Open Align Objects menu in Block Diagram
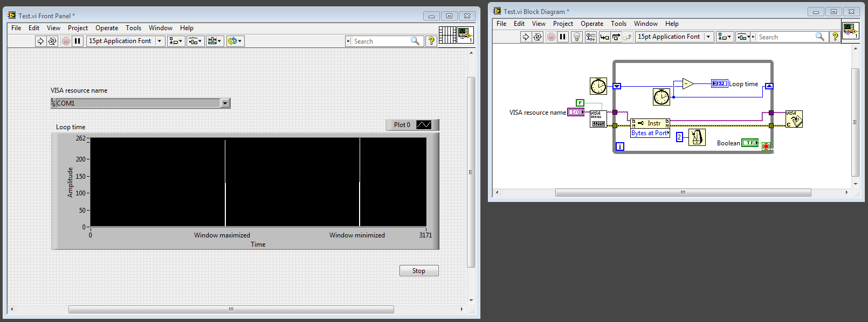This screenshot has width=868, height=322. [725, 37]
